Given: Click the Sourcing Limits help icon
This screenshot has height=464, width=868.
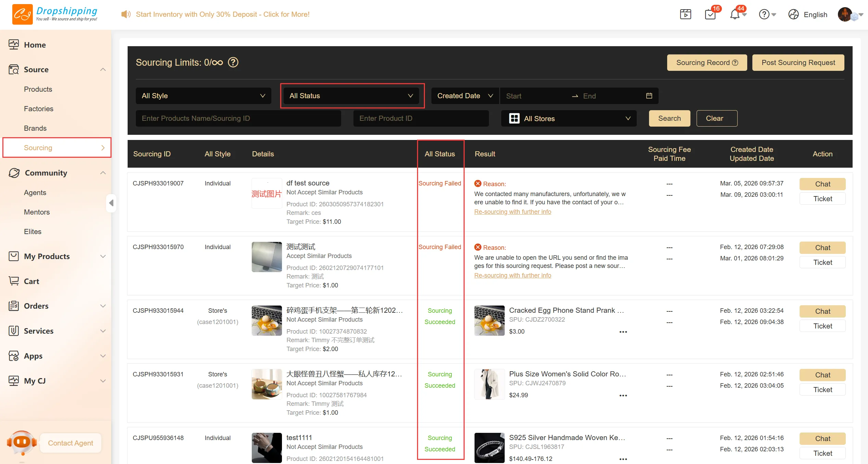Looking at the screenshot, I should [233, 62].
